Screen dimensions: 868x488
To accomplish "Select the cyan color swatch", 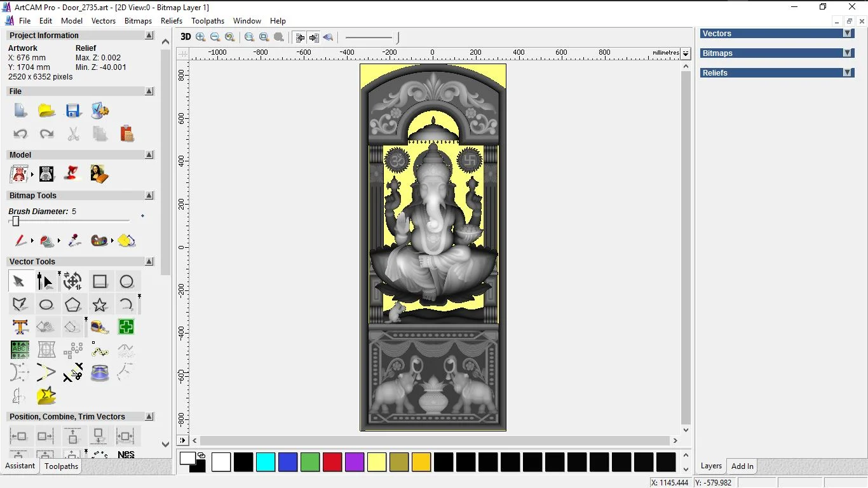I will pos(266,462).
